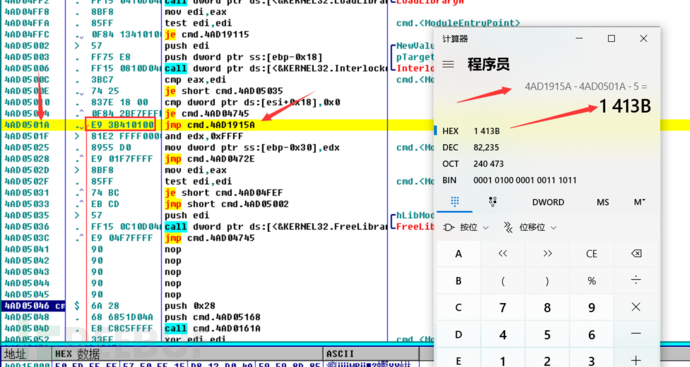The height and width of the screenshot is (367, 690).
Task: Select call cmd.4AD0161A instruction
Action: point(213,329)
